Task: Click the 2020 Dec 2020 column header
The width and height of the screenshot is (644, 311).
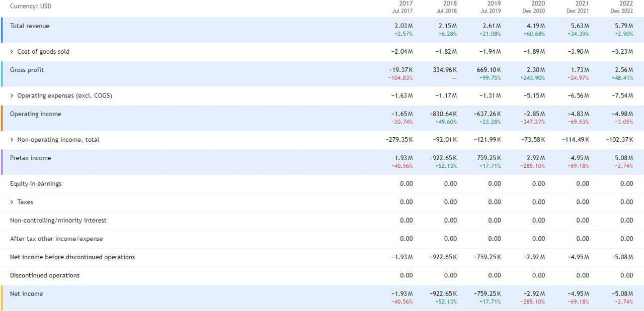Action: (x=534, y=7)
